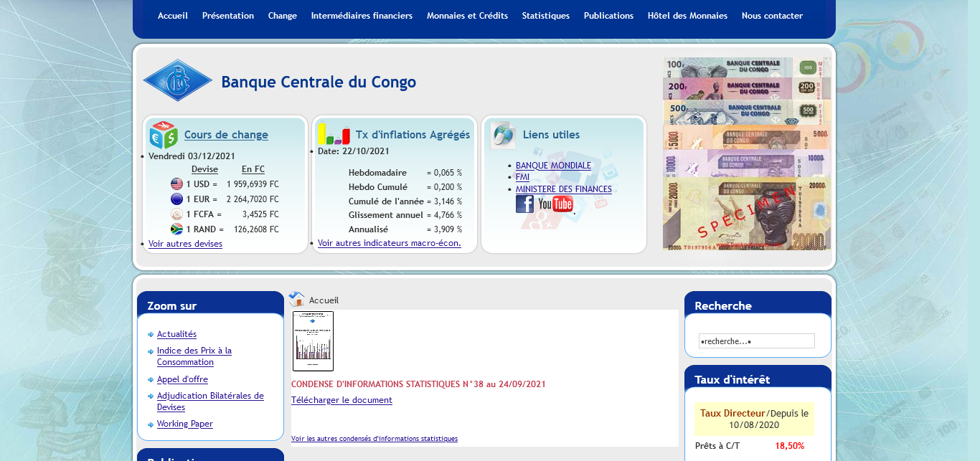Click the South African RAND flag icon
The image size is (980, 461).
click(176, 229)
